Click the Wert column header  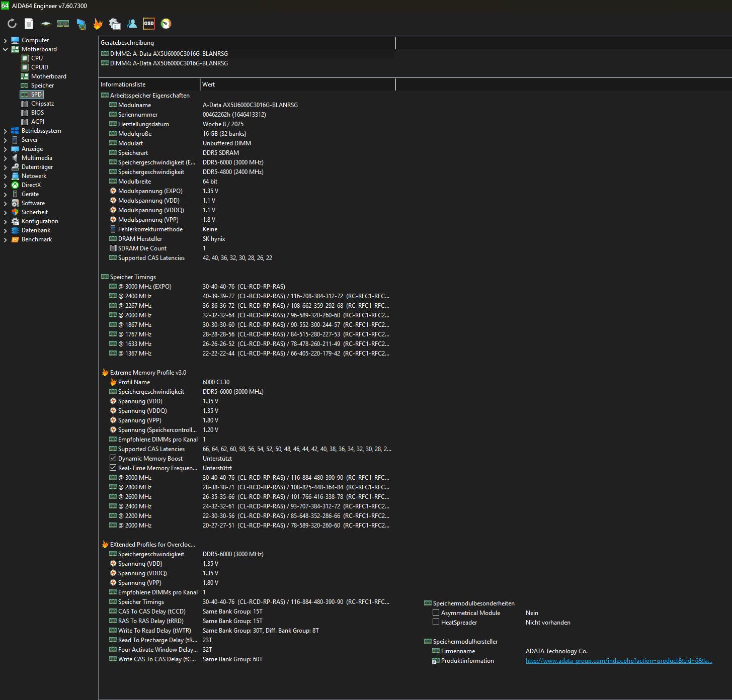pyautogui.click(x=298, y=84)
